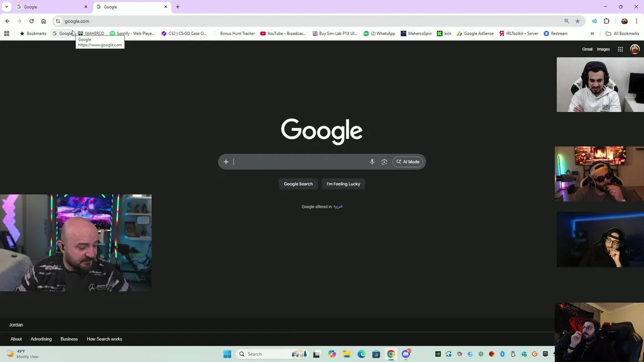The width and height of the screenshot is (644, 362).
Task: Open the Chrome three-dot menu
Action: [x=637, y=21]
